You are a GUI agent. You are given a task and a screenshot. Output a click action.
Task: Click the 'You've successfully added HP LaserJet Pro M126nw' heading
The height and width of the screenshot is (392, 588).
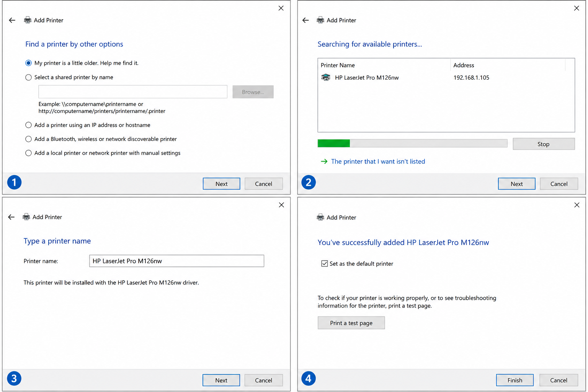(403, 242)
